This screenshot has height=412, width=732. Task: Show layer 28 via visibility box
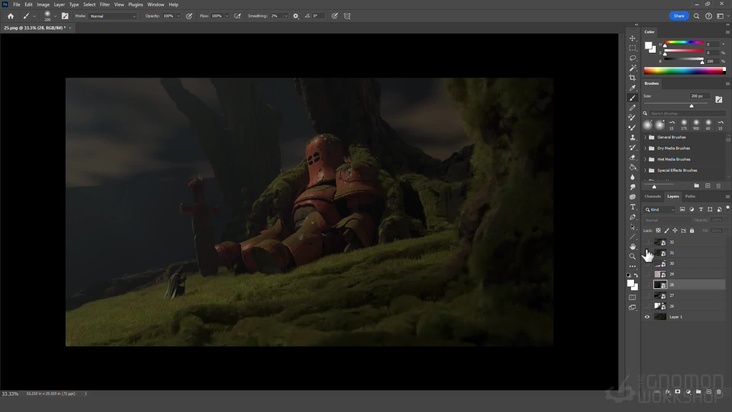pyautogui.click(x=647, y=285)
